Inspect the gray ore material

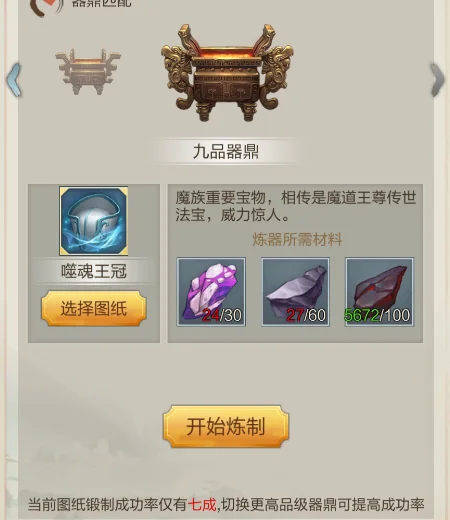(x=295, y=291)
